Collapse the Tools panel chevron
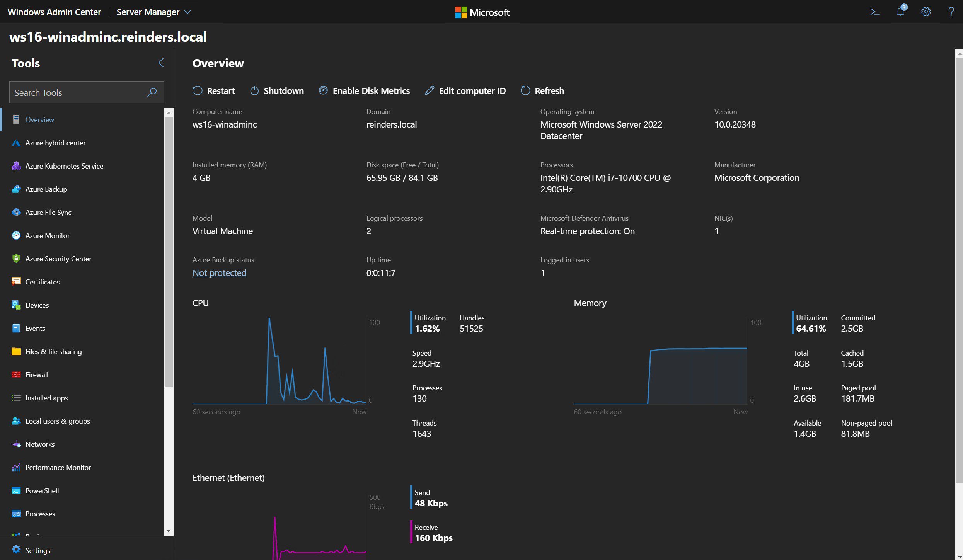This screenshot has height=560, width=963. [x=161, y=63]
